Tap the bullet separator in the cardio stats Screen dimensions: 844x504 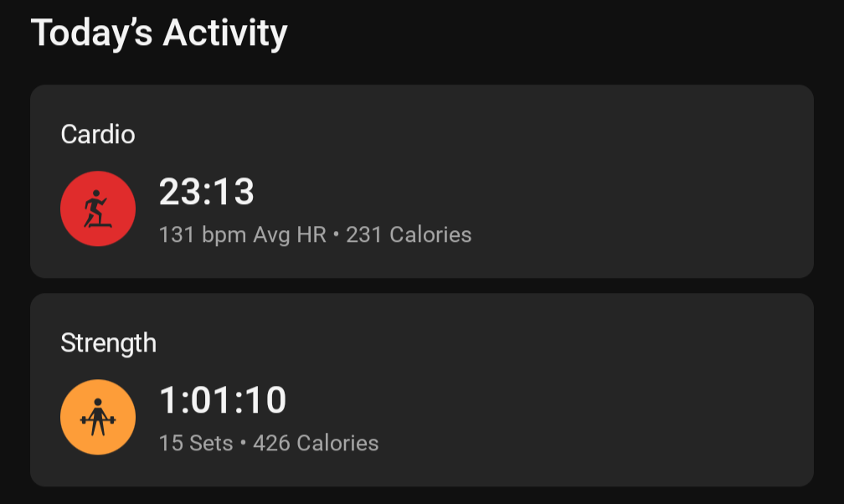click(337, 234)
